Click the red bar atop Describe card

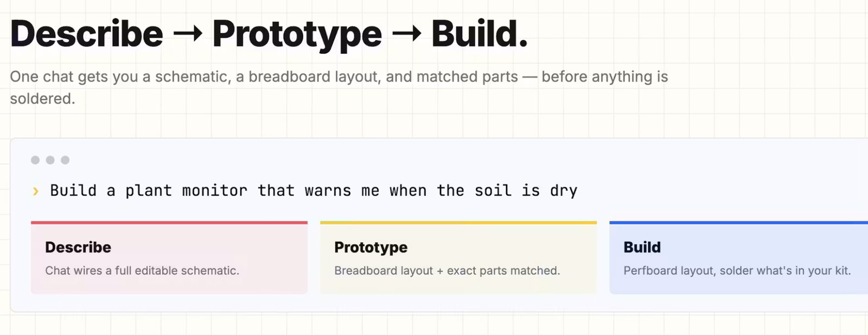pyautogui.click(x=169, y=223)
